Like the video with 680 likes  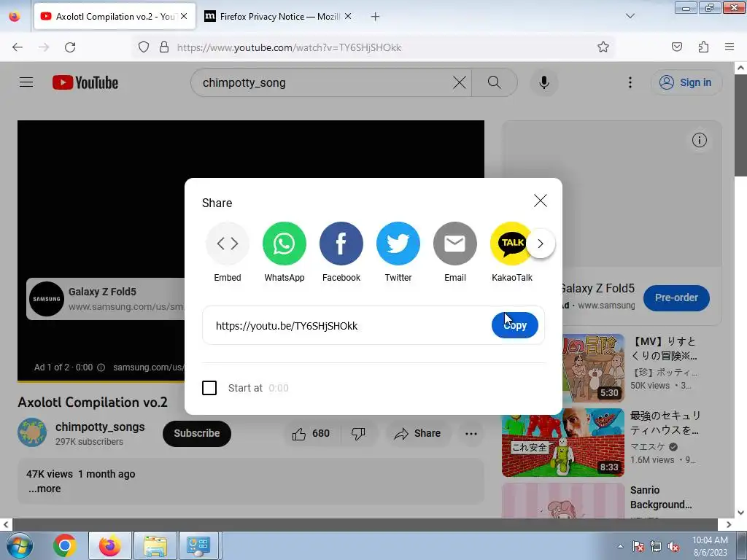tap(312, 433)
